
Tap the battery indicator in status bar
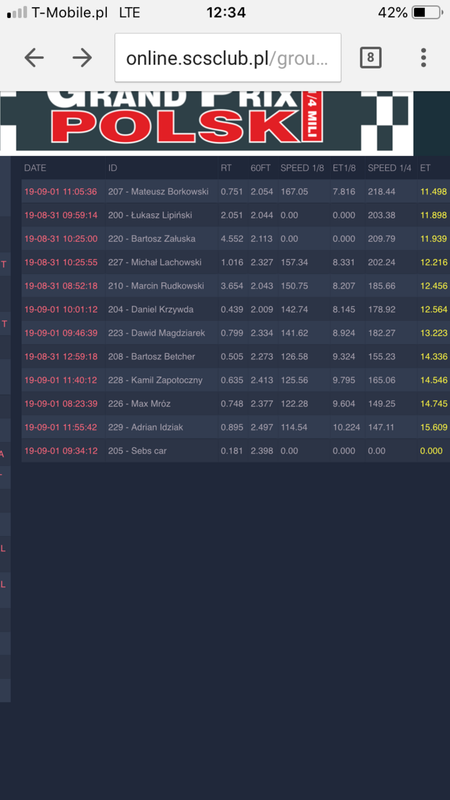point(427,13)
